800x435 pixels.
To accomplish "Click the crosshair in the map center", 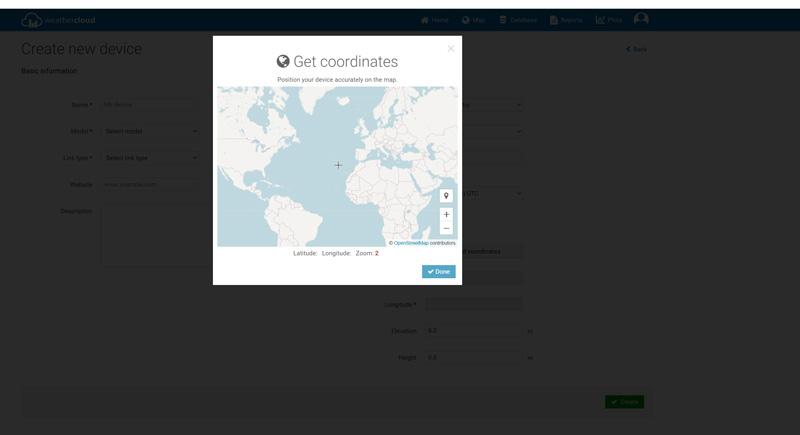I will pyautogui.click(x=338, y=165).
